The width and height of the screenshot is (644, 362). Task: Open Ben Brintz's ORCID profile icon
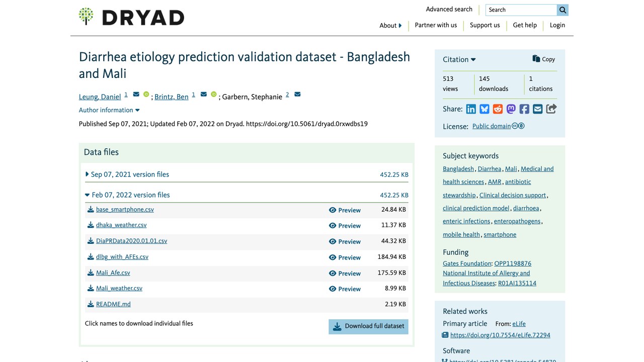point(214,95)
